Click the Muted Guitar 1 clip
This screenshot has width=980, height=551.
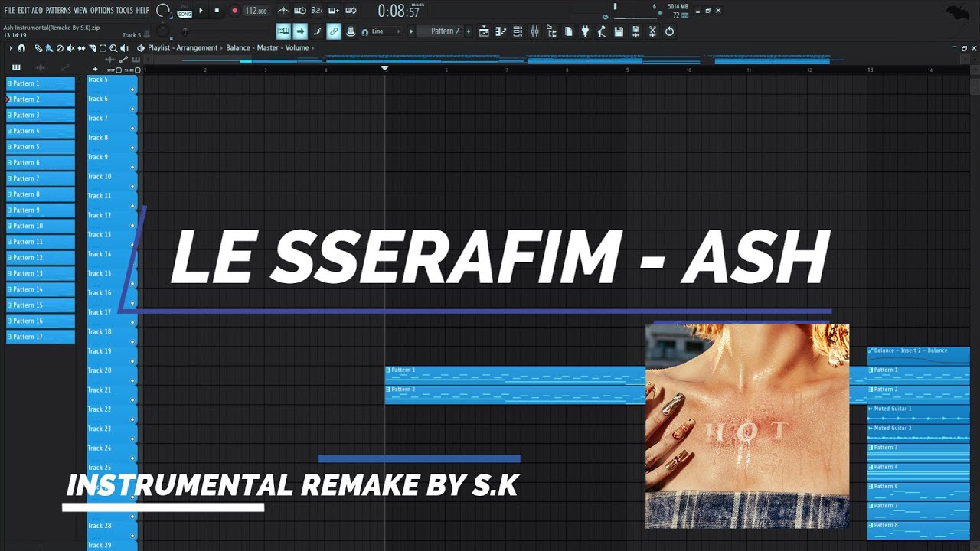(918, 413)
